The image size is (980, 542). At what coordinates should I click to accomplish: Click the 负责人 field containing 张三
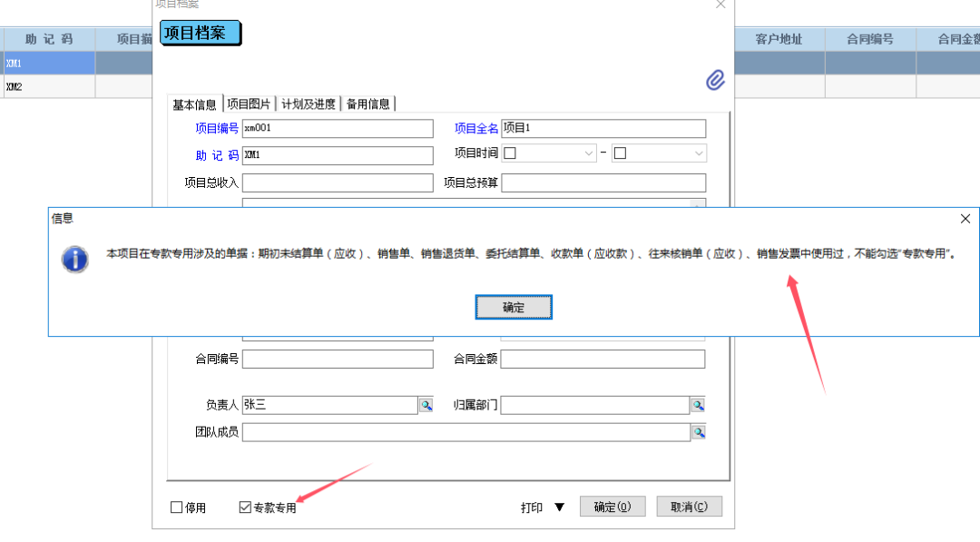pyautogui.click(x=330, y=405)
